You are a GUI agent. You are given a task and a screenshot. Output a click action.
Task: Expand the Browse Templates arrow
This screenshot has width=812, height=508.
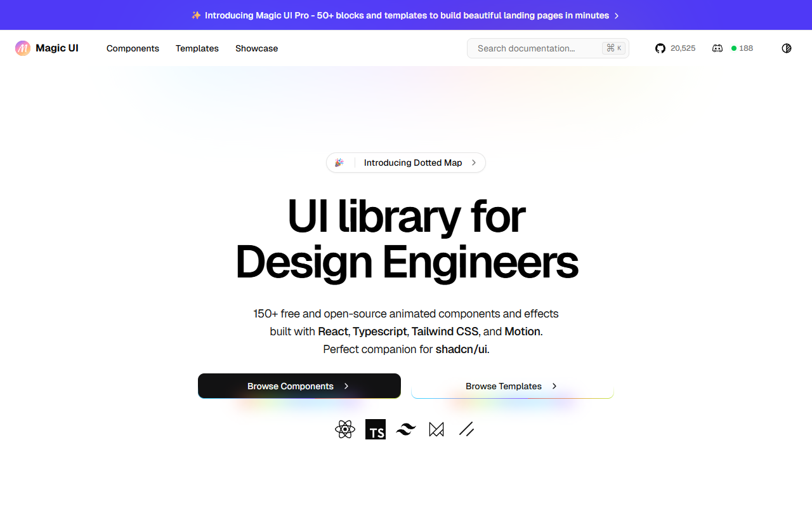click(554, 386)
